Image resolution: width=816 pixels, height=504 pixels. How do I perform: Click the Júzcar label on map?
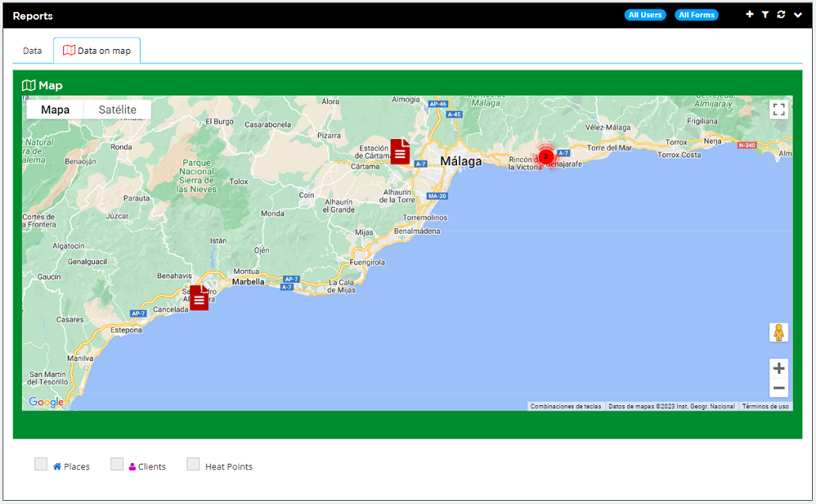[117, 216]
